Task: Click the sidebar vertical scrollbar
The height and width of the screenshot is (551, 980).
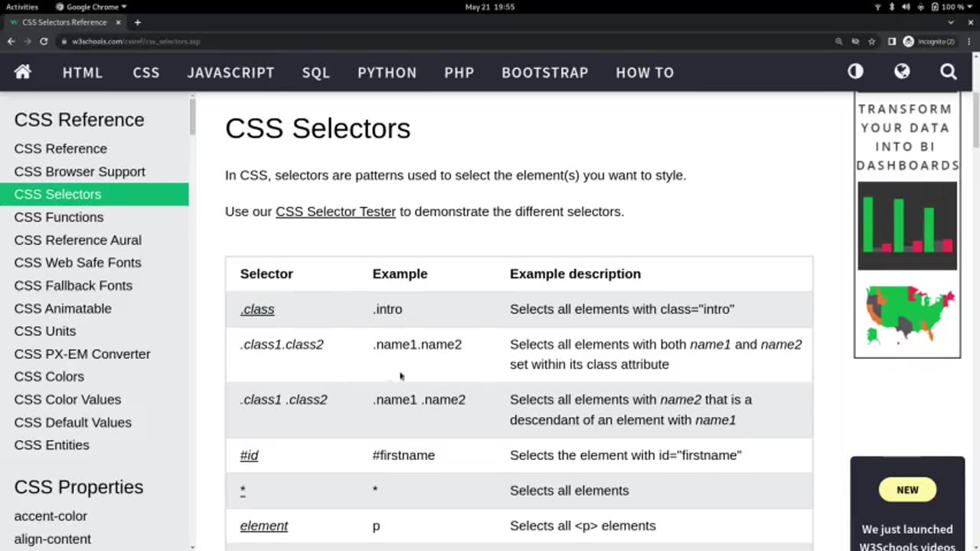Action: tap(193, 116)
